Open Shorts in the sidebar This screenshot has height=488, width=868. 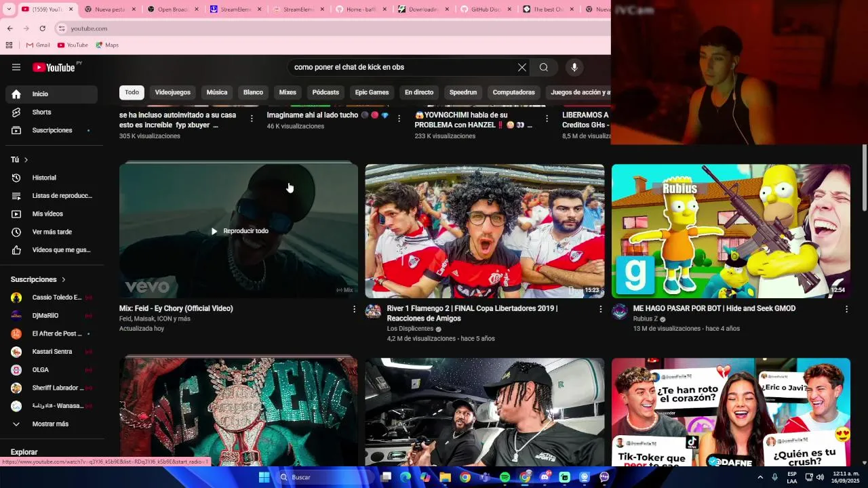pyautogui.click(x=52, y=112)
